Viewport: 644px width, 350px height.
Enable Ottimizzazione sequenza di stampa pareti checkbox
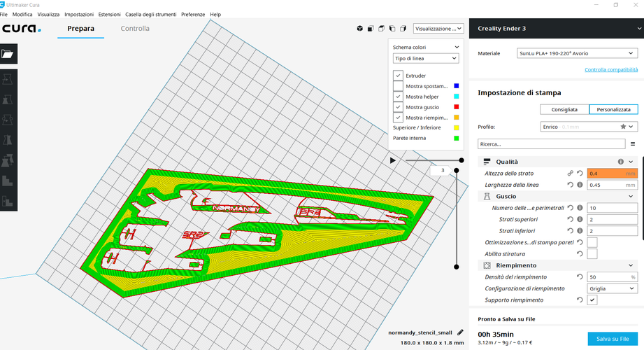[592, 242]
